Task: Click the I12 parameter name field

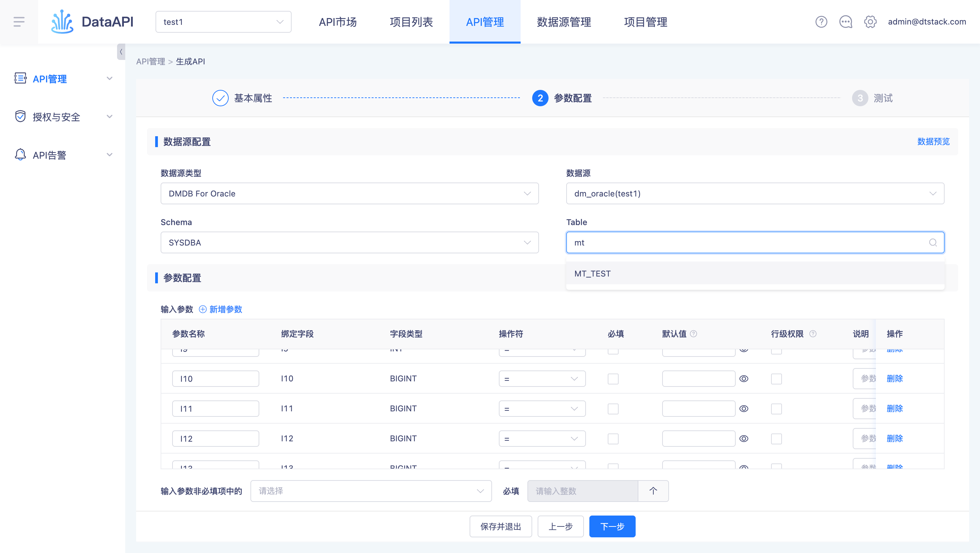Action: pyautogui.click(x=215, y=439)
